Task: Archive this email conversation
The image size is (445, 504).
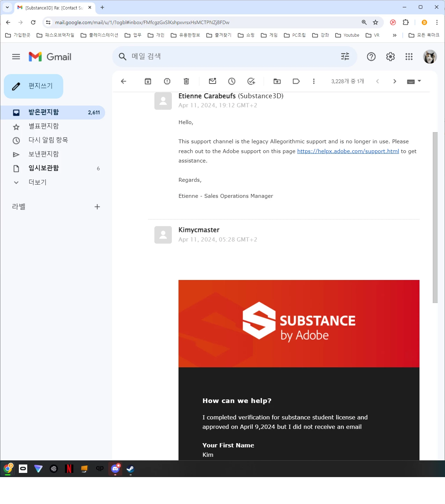Action: tap(148, 81)
